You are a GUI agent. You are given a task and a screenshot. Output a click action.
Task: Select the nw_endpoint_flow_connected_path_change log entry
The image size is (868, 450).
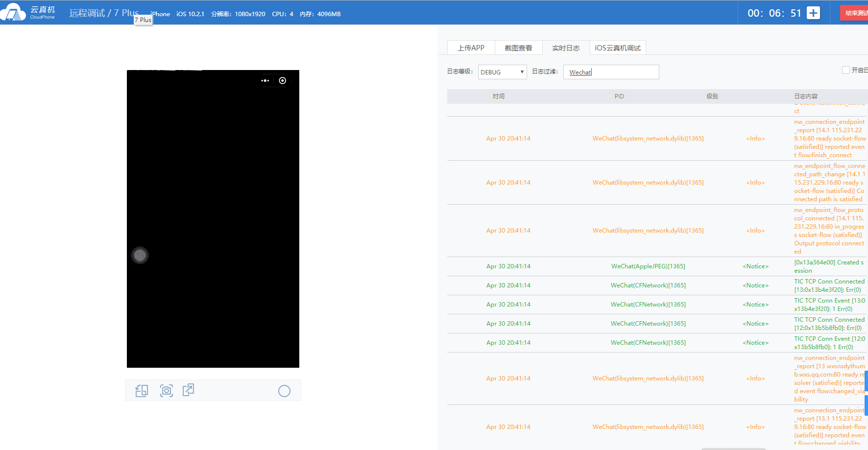click(829, 183)
